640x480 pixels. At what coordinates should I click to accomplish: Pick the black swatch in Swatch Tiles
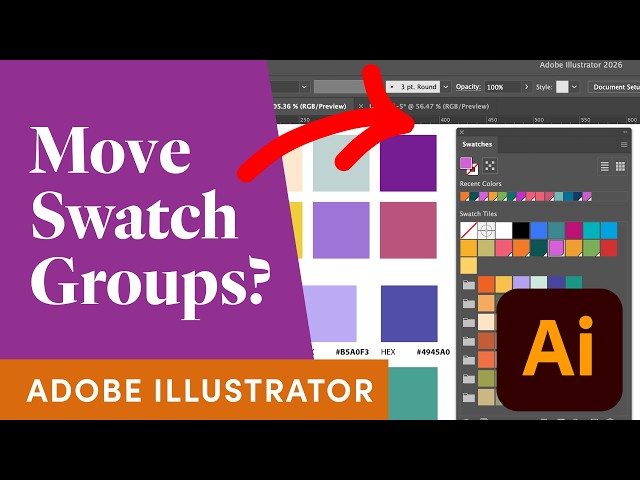tap(521, 231)
